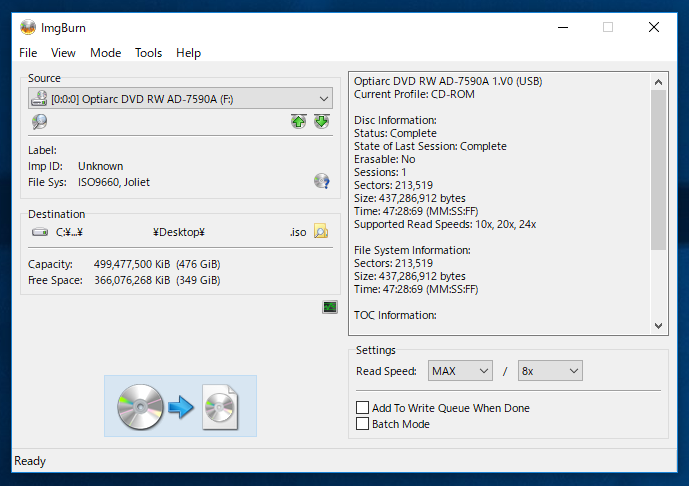
Task: Click the green down-arrow eject tray icon
Action: (x=322, y=121)
